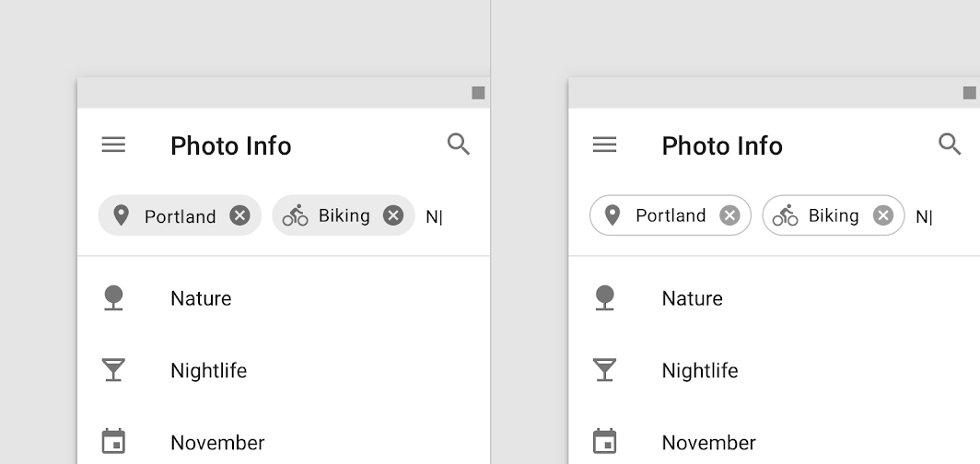Pick Nightlife suggestion in right panel
Viewport: 980px width, 464px height.
coord(699,370)
